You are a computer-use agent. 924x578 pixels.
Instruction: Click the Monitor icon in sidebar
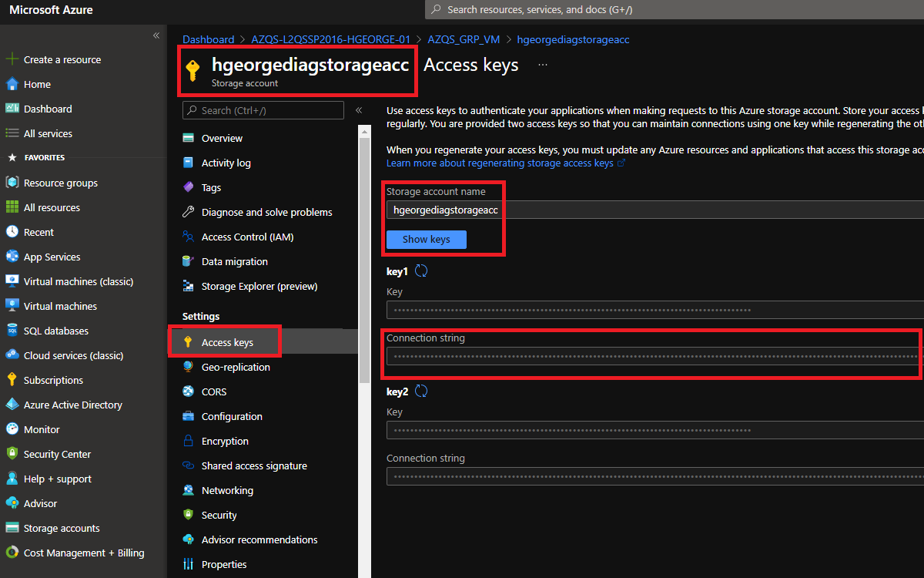12,430
